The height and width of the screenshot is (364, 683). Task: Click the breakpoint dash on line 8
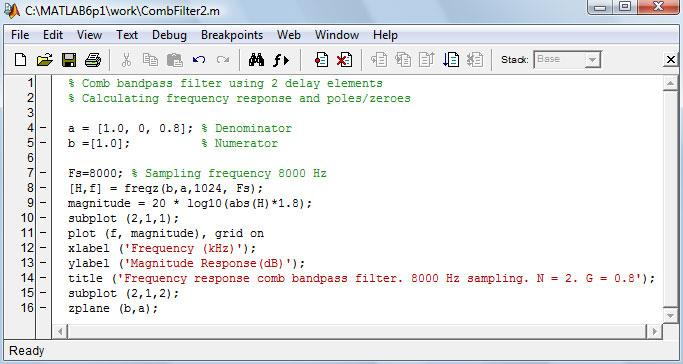pos(43,188)
